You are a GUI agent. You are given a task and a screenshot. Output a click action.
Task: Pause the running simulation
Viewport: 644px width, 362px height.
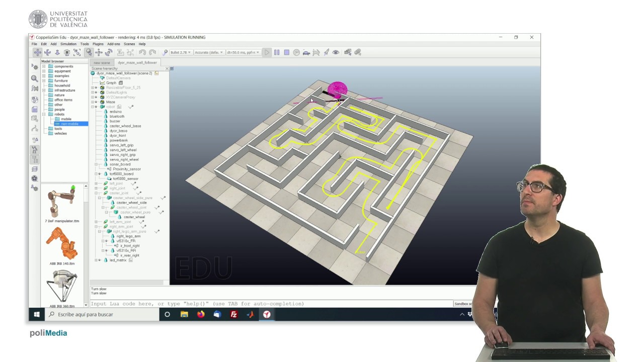pos(277,52)
